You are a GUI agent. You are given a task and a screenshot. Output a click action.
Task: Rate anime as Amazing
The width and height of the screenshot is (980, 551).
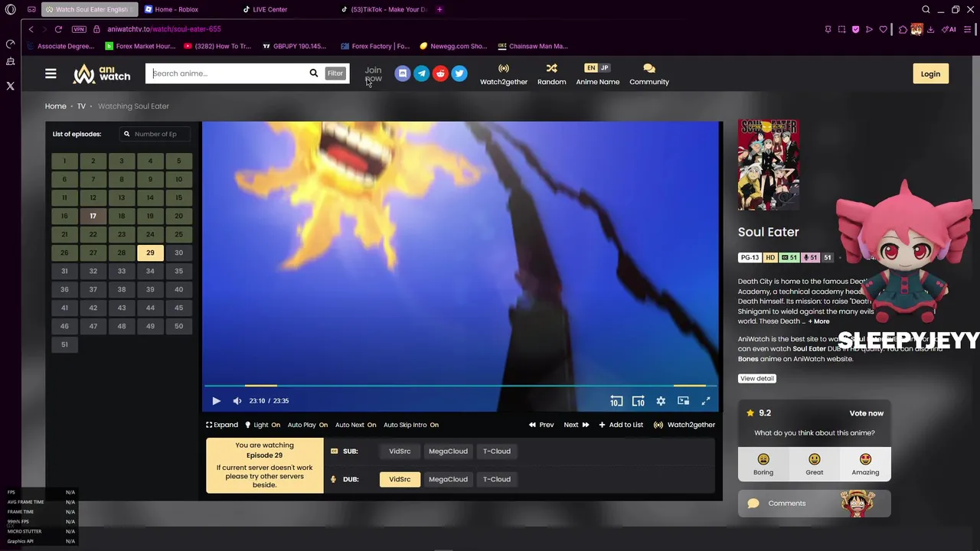coord(865,464)
